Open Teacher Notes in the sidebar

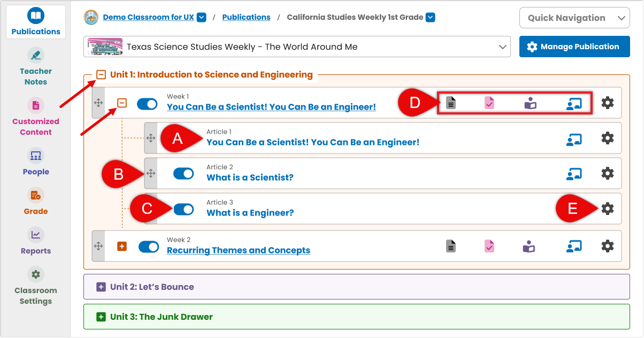36,67
